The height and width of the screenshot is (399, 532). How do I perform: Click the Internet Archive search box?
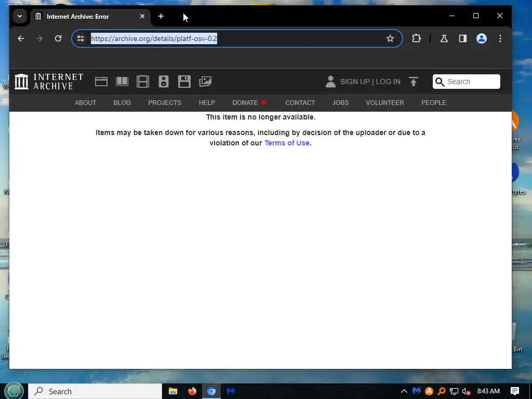click(x=466, y=82)
